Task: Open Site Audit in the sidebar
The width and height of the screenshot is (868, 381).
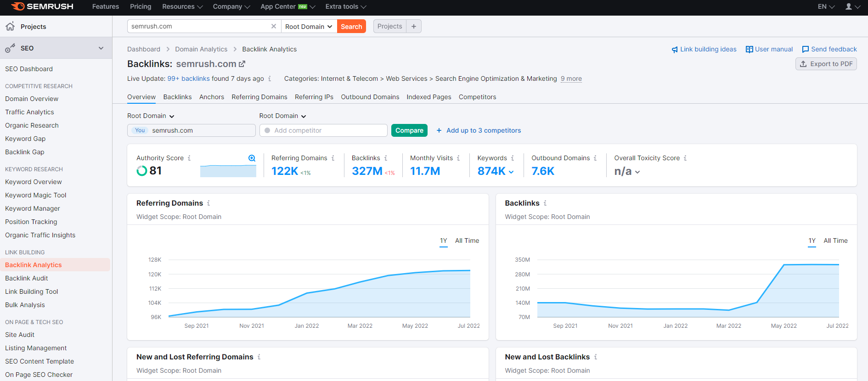Action: point(20,335)
